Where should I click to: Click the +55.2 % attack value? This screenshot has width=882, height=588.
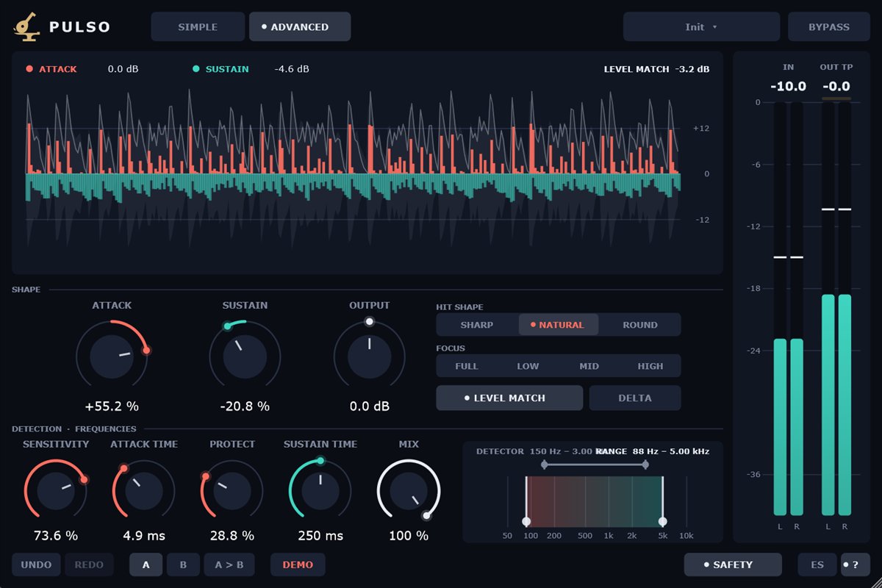(112, 406)
